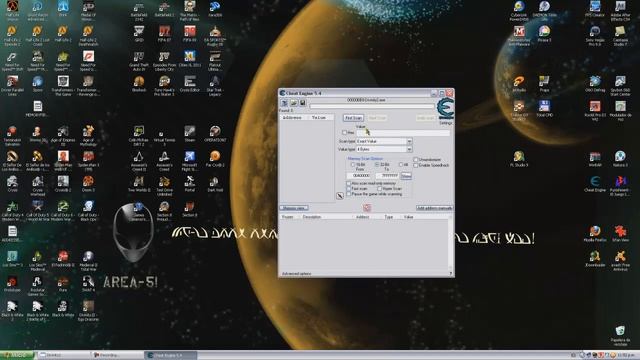Click Add address manually button
This screenshot has height=360, width=640.
(x=434, y=208)
